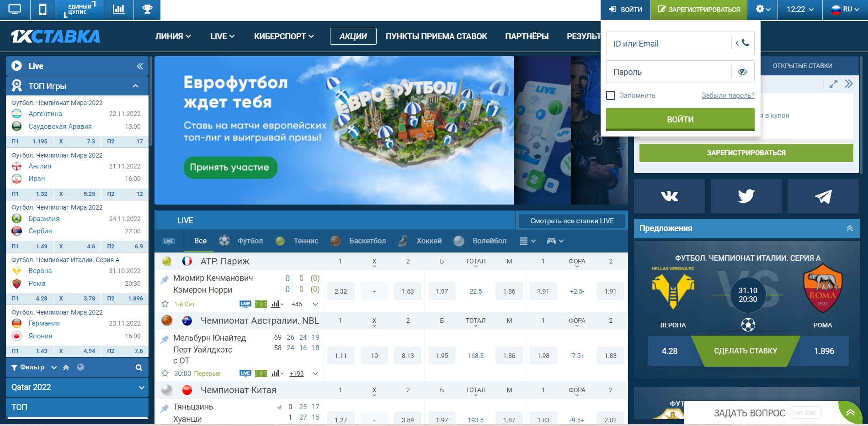
Task: Click LIVE stream badge for Кечманович match
Action: point(245,304)
